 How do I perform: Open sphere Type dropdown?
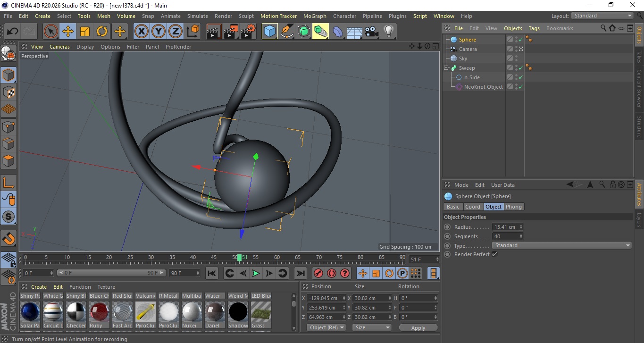[561, 245]
